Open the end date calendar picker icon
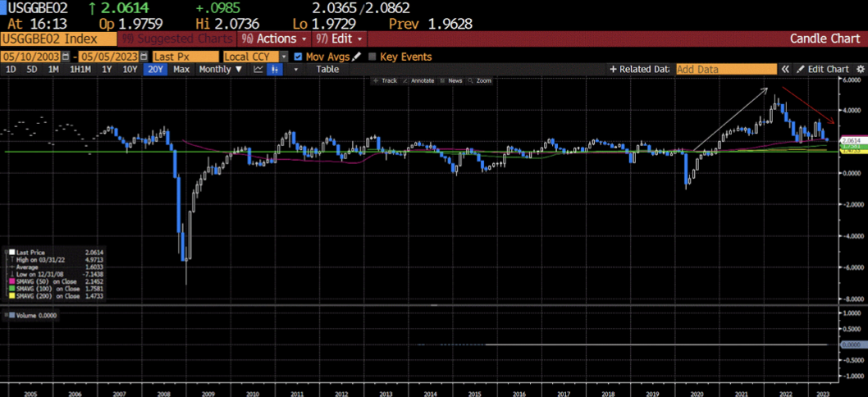Viewport: 868px width, 397px height. [x=144, y=57]
